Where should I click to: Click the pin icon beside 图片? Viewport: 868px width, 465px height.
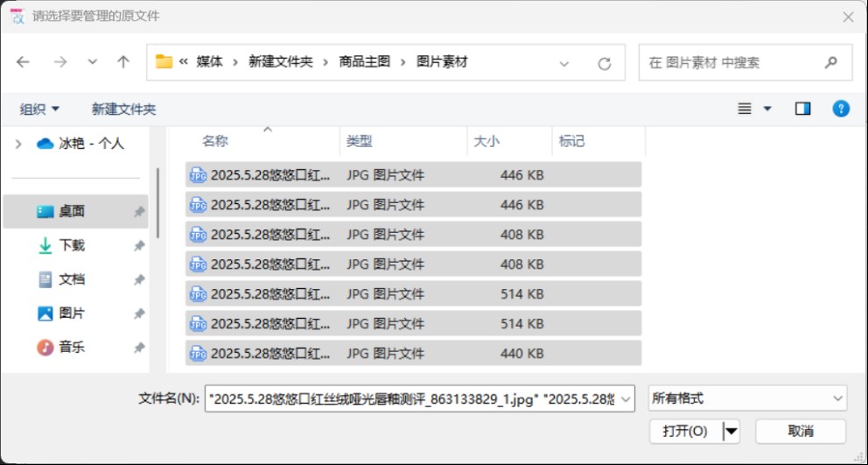139,314
